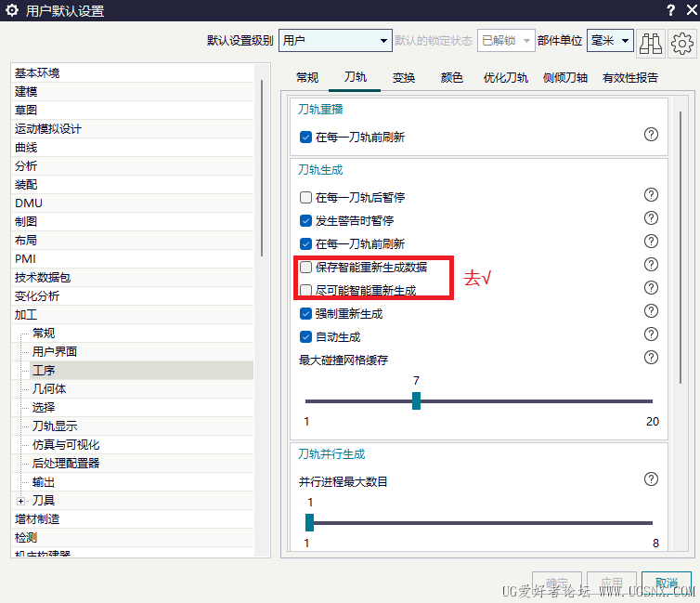
Task: Select 草图 in category list
Action: point(133,110)
